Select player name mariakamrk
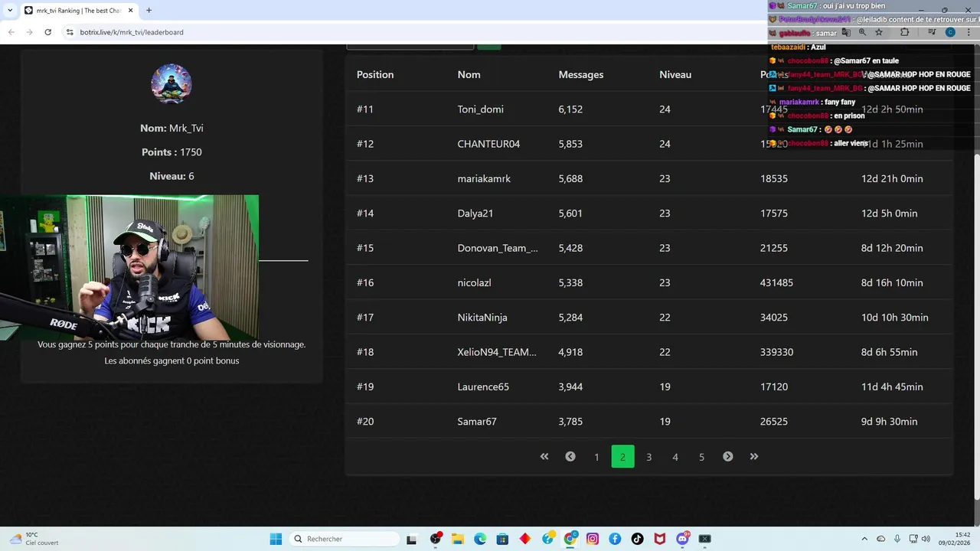The height and width of the screenshot is (551, 980). click(x=484, y=178)
